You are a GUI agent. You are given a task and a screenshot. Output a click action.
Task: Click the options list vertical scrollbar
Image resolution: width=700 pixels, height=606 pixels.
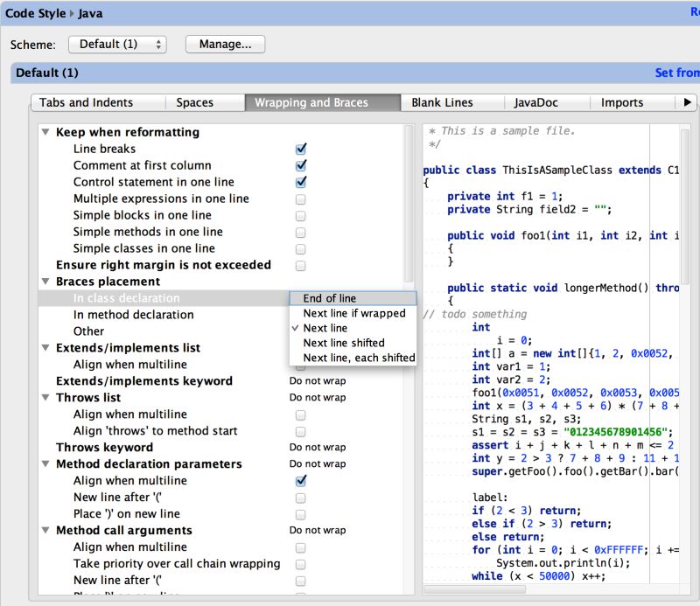point(409,201)
